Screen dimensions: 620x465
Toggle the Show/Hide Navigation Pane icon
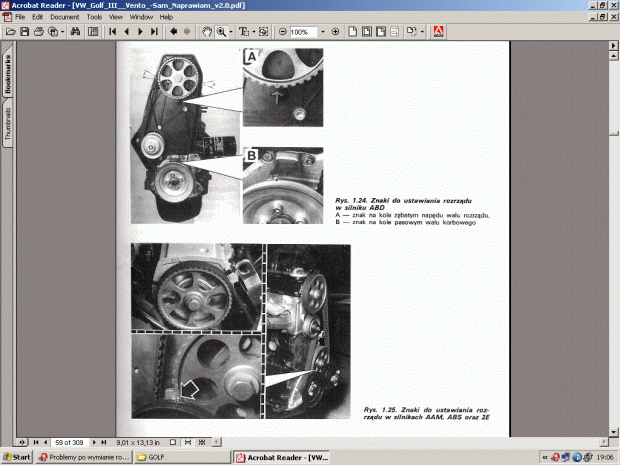click(93, 32)
